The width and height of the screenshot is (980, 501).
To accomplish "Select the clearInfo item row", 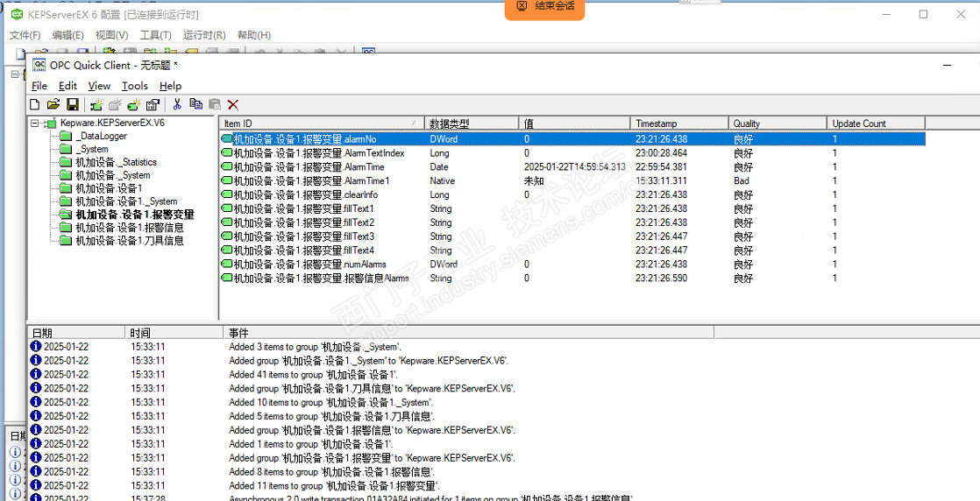I will [572, 194].
